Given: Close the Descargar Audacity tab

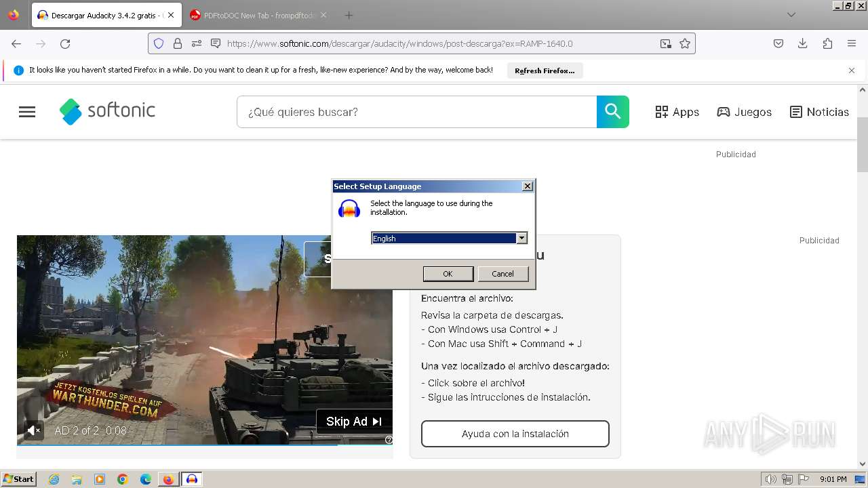Looking at the screenshot, I should [x=171, y=15].
